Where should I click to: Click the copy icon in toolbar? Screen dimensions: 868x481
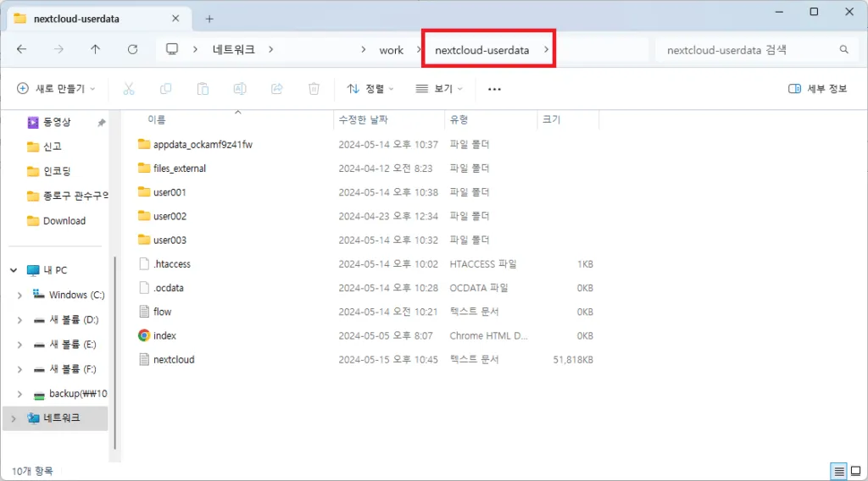[x=165, y=88]
